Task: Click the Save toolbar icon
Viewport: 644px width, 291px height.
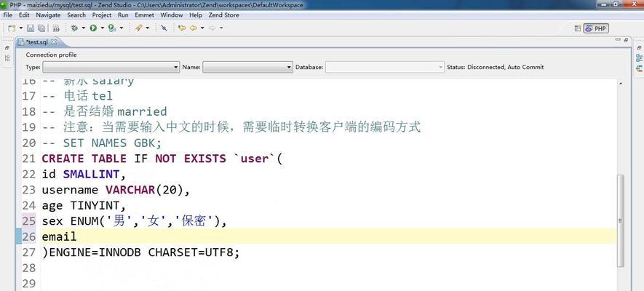Action: pyautogui.click(x=31, y=28)
